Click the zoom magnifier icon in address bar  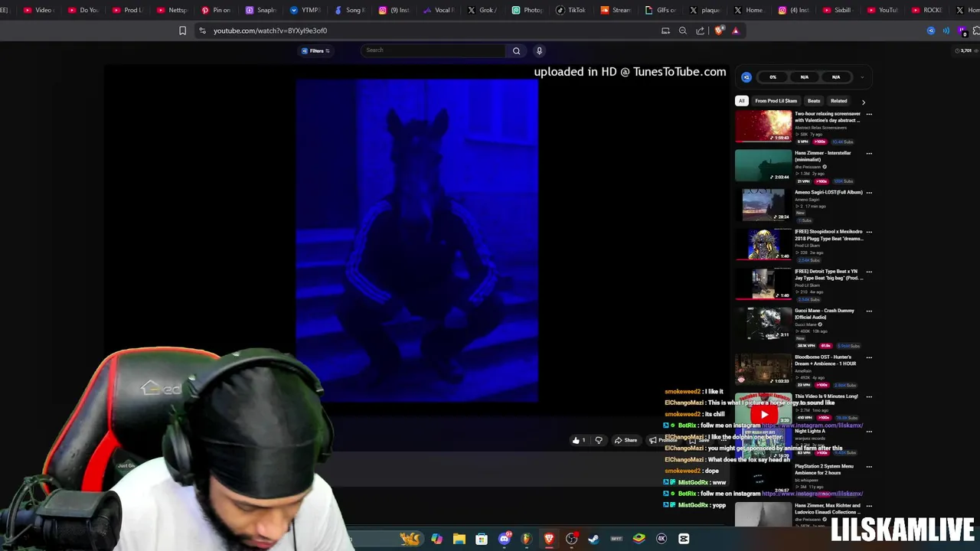coord(683,31)
